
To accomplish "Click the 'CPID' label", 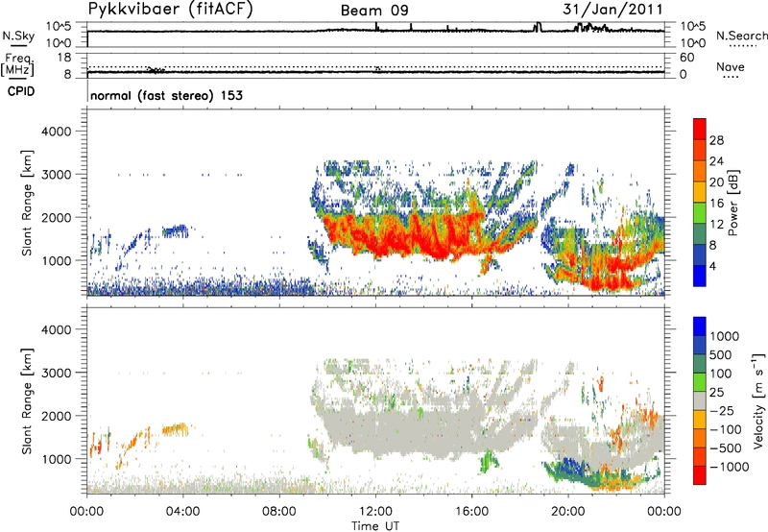I will 21,91.
